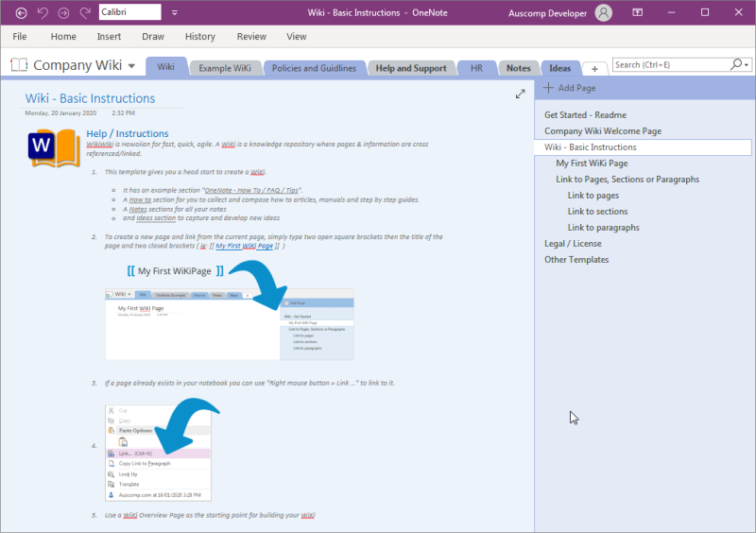Open My First WiKi Page subpage
The width and height of the screenshot is (756, 533).
(x=592, y=163)
